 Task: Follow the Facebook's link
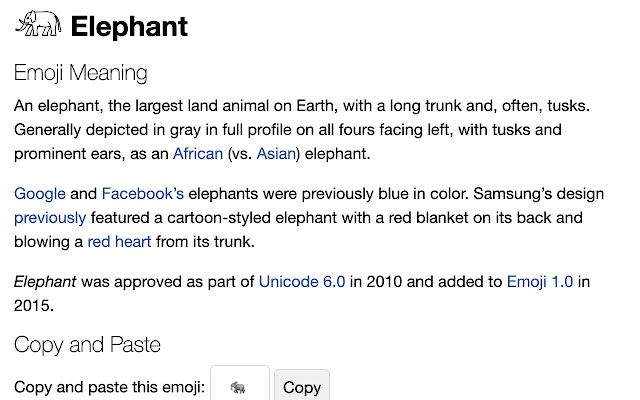[x=143, y=193]
